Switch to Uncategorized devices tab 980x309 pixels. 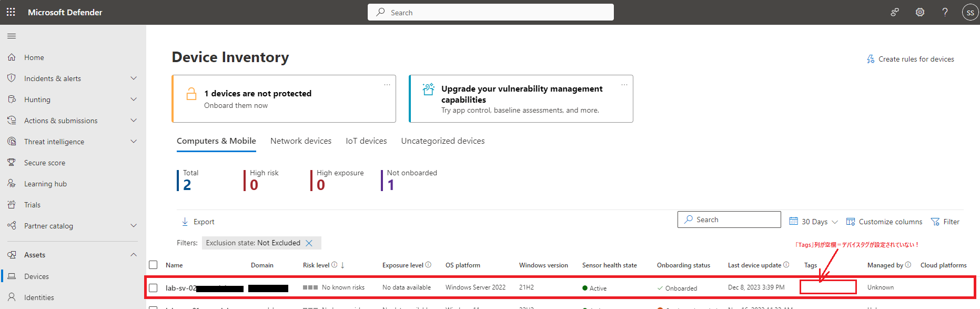point(443,141)
